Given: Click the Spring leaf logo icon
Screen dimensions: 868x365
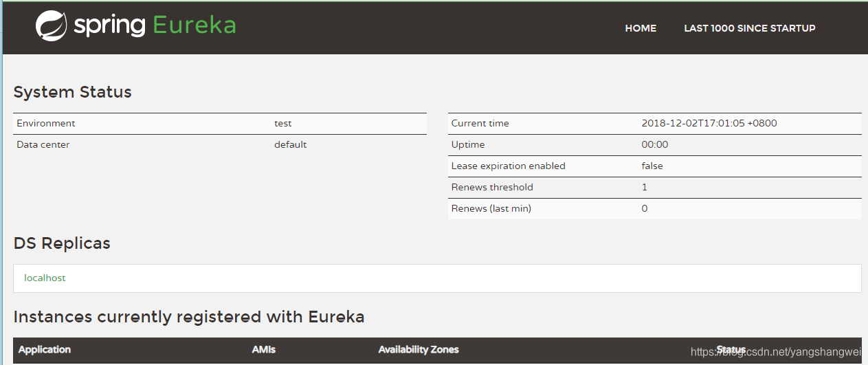Looking at the screenshot, I should pos(51,25).
